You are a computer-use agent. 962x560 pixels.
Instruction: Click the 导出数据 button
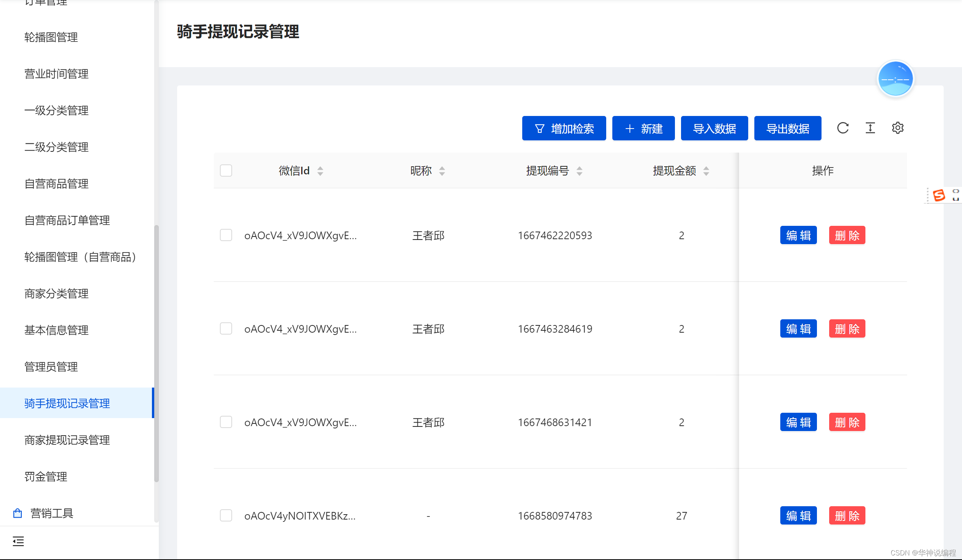(x=788, y=129)
